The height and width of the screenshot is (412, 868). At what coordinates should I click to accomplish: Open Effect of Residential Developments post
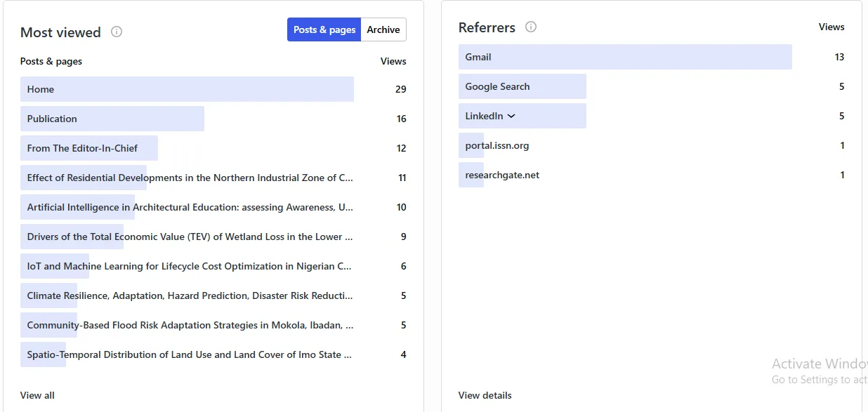(x=213, y=178)
